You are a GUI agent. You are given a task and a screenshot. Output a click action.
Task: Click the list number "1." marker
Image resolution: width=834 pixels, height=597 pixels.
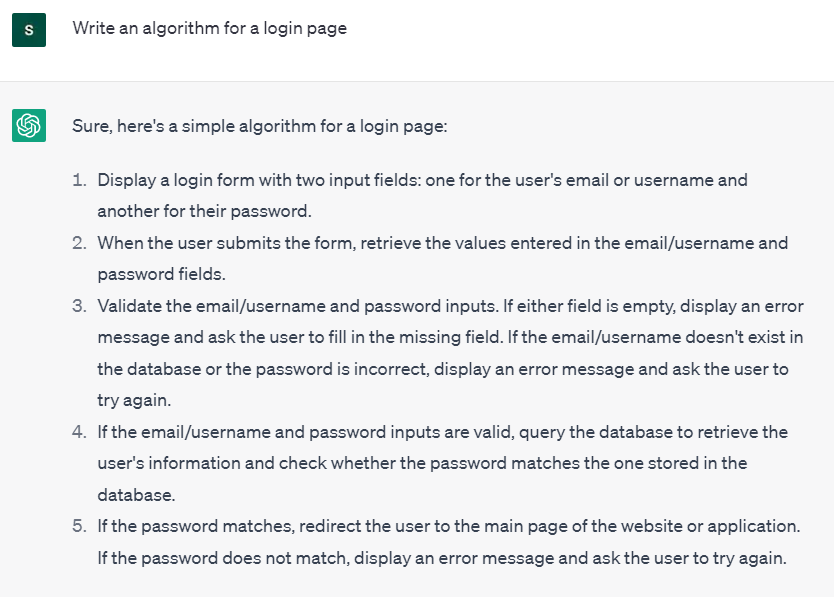coord(79,180)
